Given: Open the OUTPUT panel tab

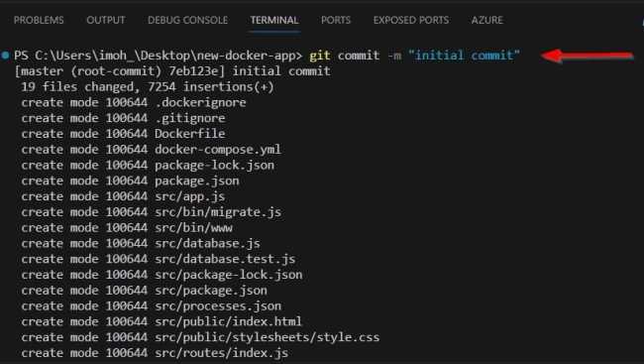Looking at the screenshot, I should pyautogui.click(x=106, y=20).
